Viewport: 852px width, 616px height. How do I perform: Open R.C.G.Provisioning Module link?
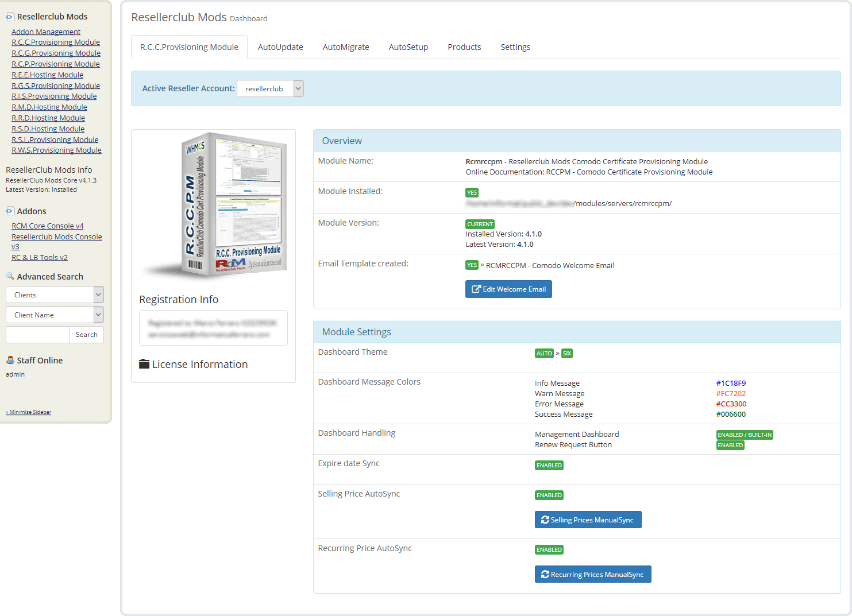click(56, 53)
